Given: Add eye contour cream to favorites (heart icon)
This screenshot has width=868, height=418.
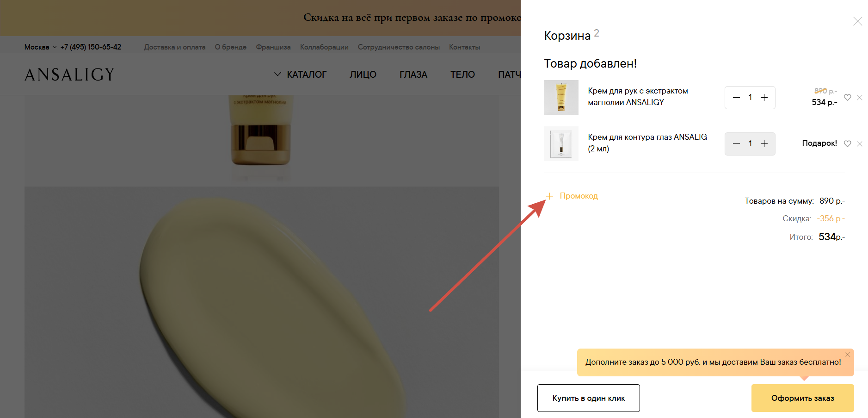Looking at the screenshot, I should point(847,144).
